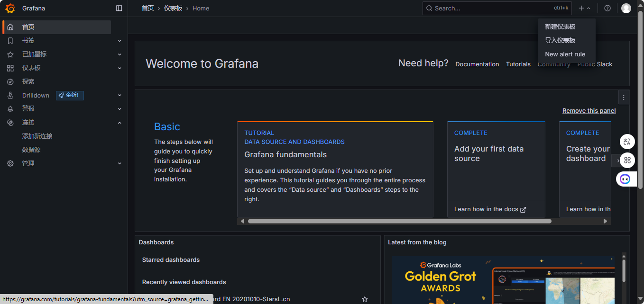Click the 全新! badge next to Drilldown
644x304 pixels.
(70, 95)
